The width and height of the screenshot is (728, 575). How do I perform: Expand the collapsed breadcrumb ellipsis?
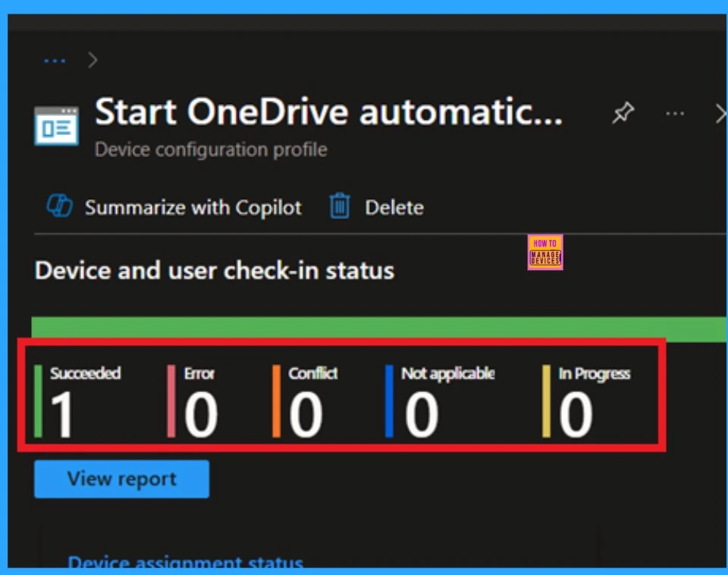(55, 61)
